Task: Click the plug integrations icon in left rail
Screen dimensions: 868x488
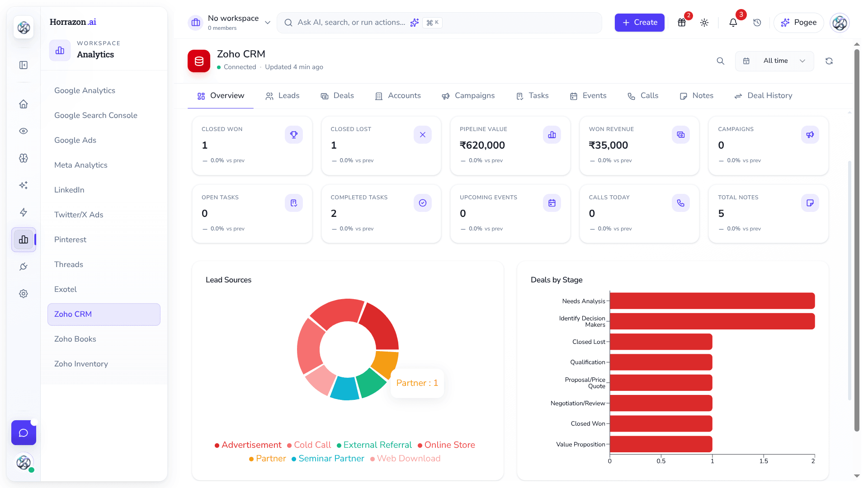Action: pyautogui.click(x=24, y=267)
